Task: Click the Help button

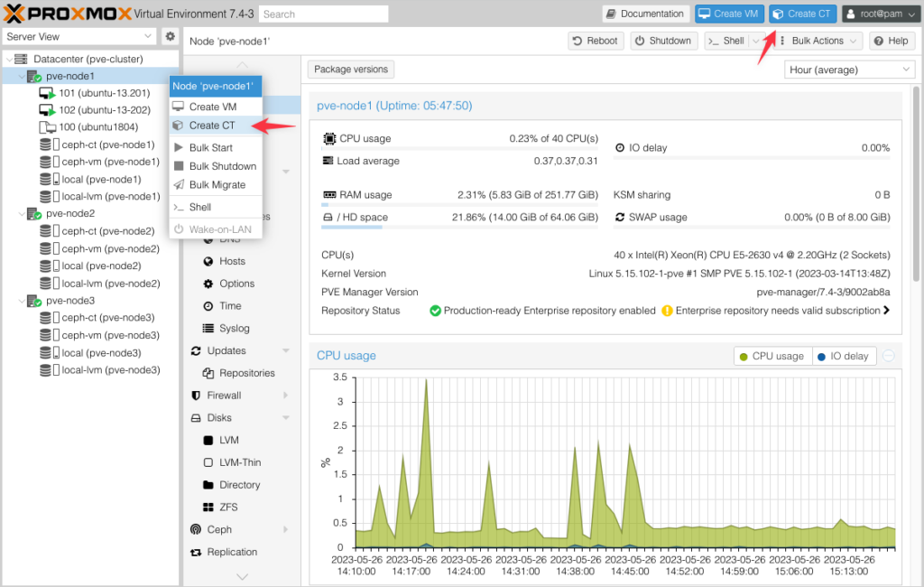Action: click(891, 41)
